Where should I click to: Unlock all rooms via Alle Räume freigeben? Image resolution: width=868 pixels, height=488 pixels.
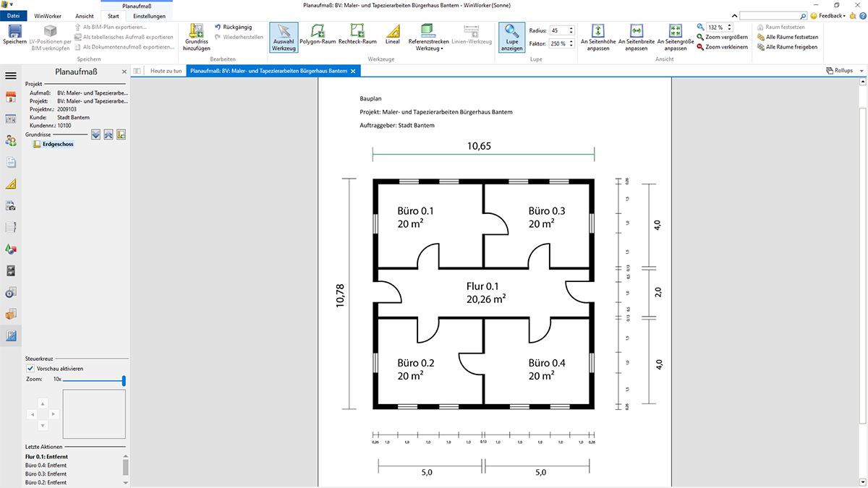pos(787,47)
